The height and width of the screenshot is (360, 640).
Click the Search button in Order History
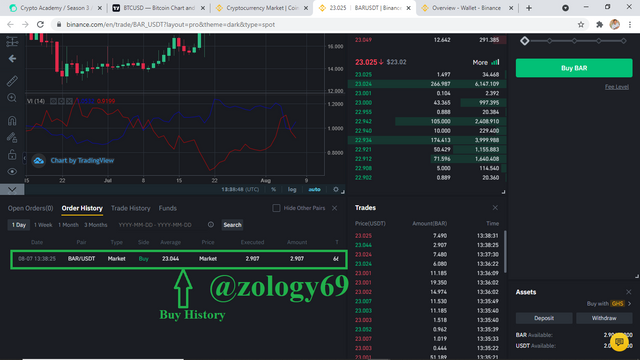coord(232,225)
